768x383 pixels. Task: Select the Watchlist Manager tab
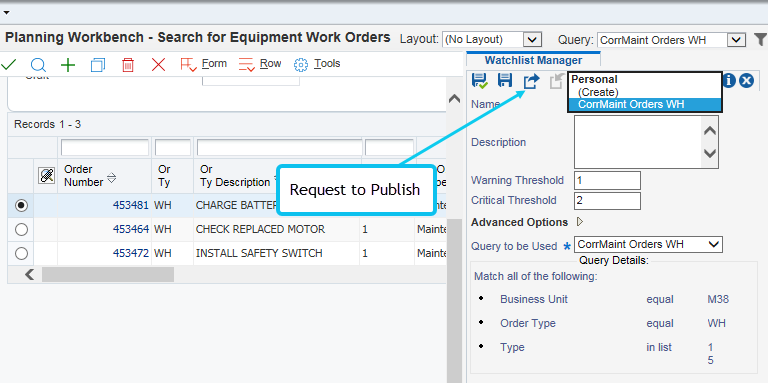coord(533,60)
